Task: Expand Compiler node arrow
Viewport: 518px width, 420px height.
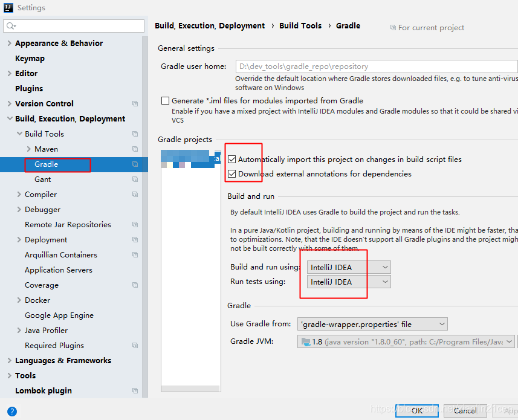Action: (19, 194)
